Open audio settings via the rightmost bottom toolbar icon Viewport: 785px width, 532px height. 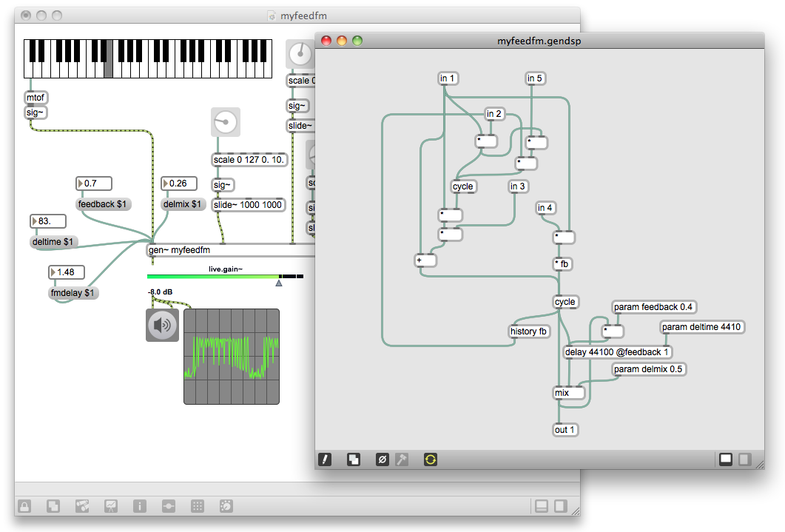(226, 506)
